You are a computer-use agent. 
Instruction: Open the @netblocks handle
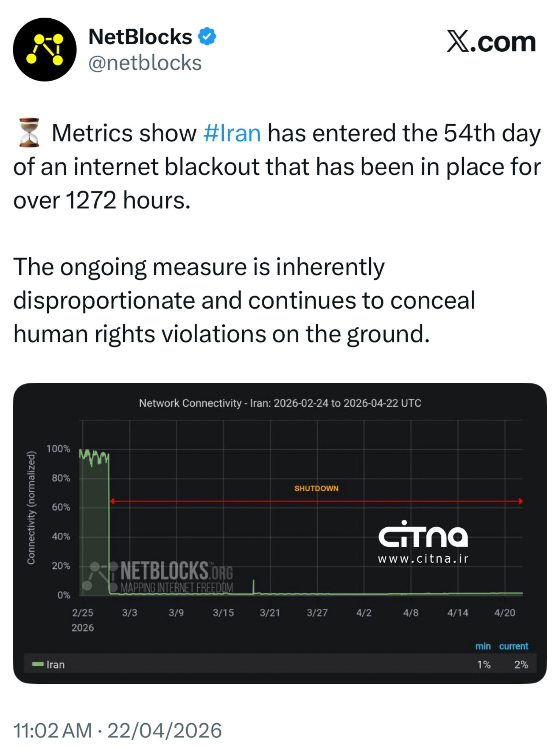coord(145,63)
